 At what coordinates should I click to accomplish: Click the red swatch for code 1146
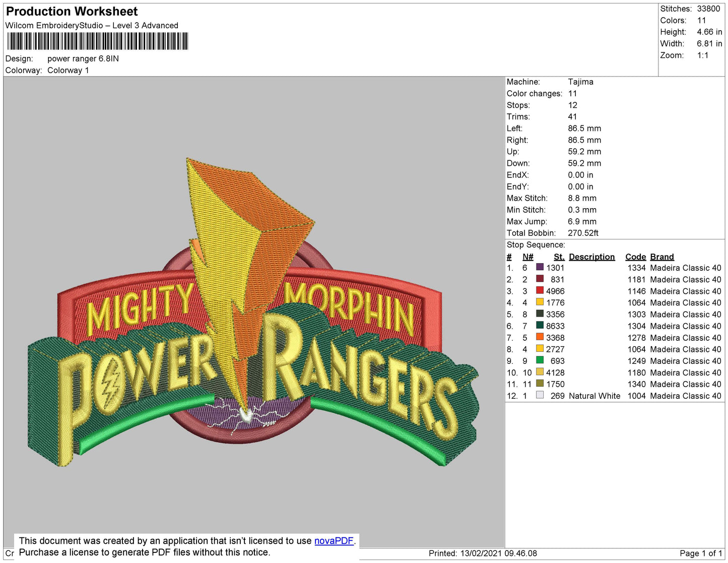tap(540, 290)
